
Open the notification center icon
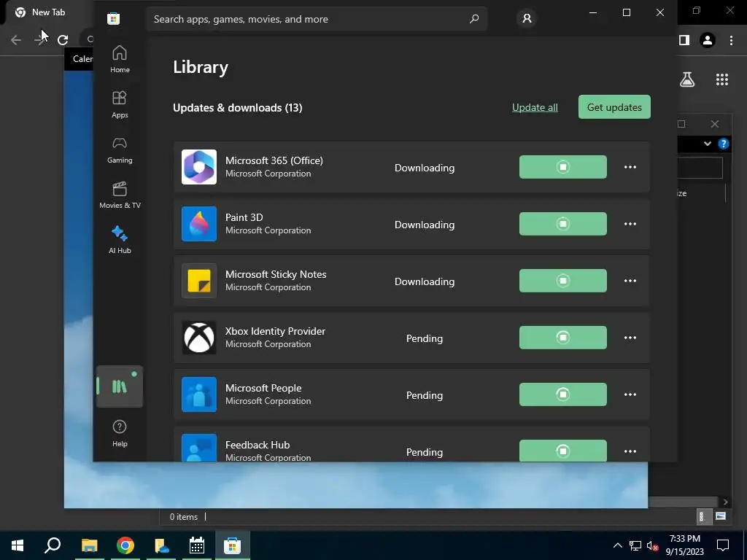723,545
